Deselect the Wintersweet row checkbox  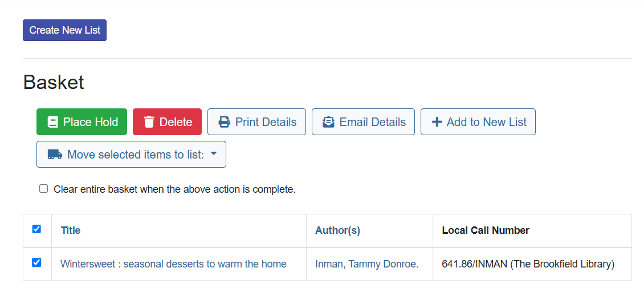click(x=36, y=262)
